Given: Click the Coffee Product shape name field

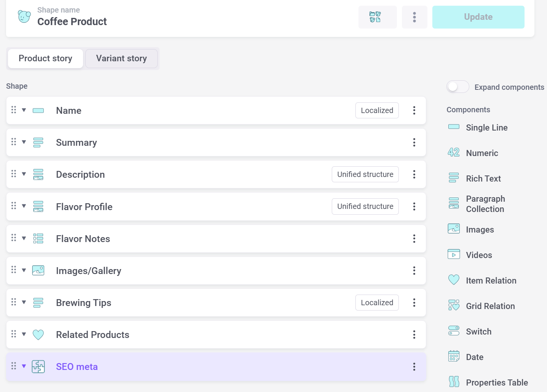Looking at the screenshot, I should click(72, 22).
